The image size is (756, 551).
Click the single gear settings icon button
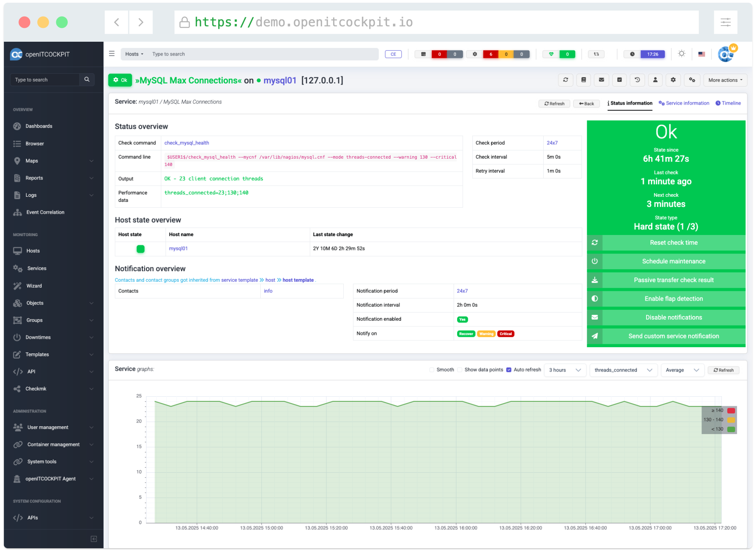(x=673, y=80)
